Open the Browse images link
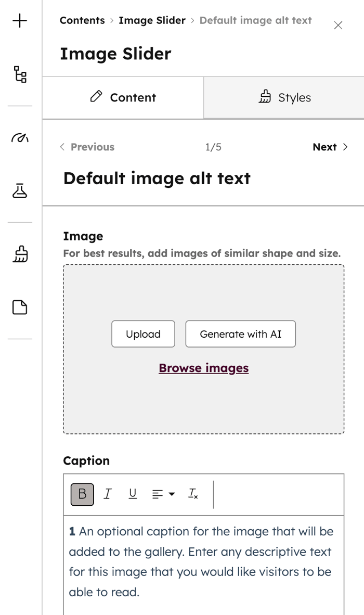Image resolution: width=364 pixels, height=615 pixels. coord(204,368)
